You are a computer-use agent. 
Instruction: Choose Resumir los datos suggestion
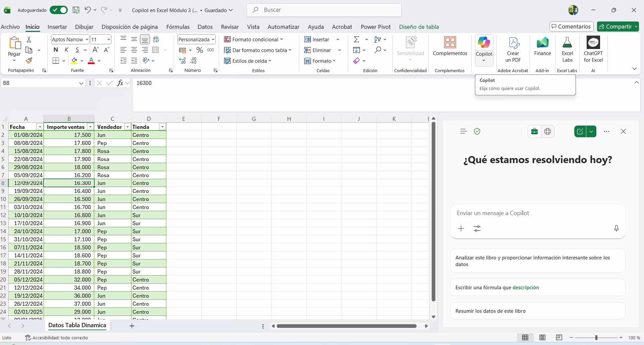click(x=538, y=311)
